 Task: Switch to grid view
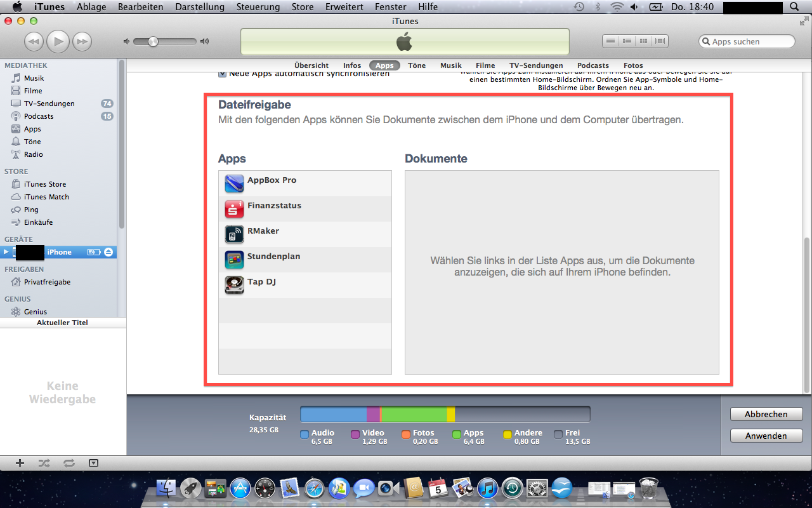[643, 41]
